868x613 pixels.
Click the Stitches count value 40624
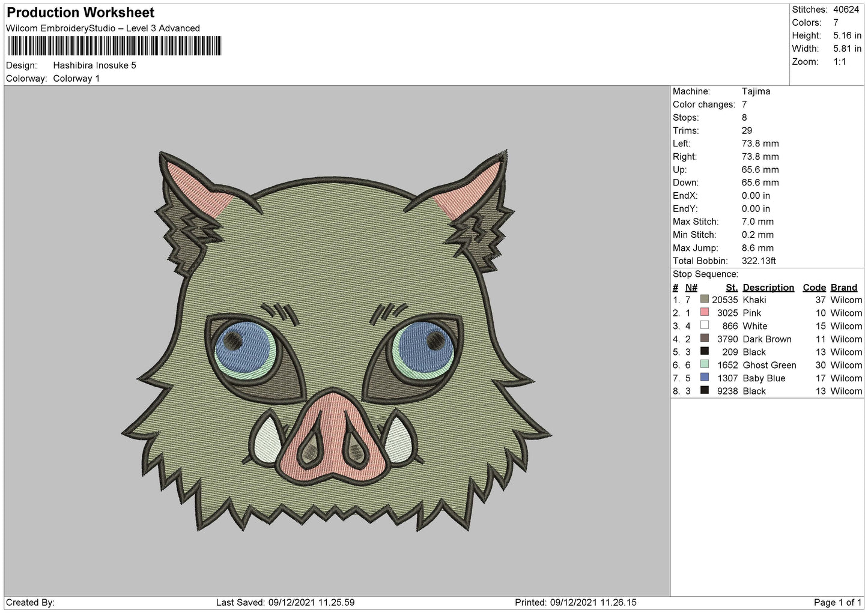[846, 10]
